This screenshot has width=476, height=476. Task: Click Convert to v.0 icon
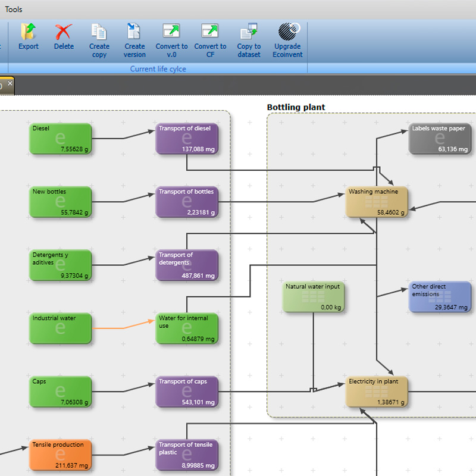point(171,33)
